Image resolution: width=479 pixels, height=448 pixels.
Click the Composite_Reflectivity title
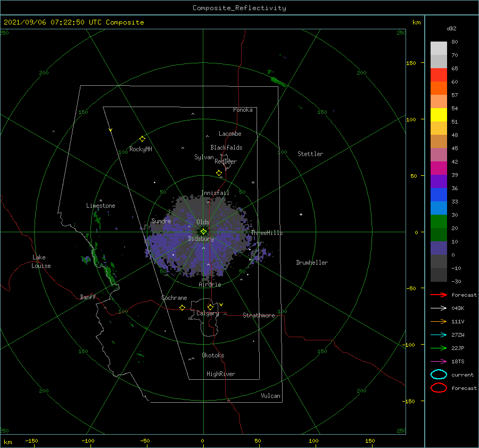coord(240,8)
